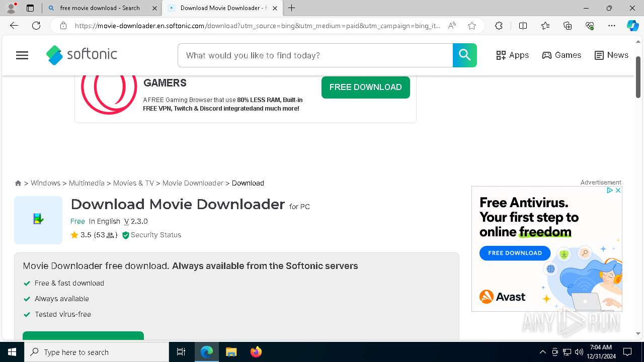Switch to the 'free movie download - Search' tab

pos(100,8)
